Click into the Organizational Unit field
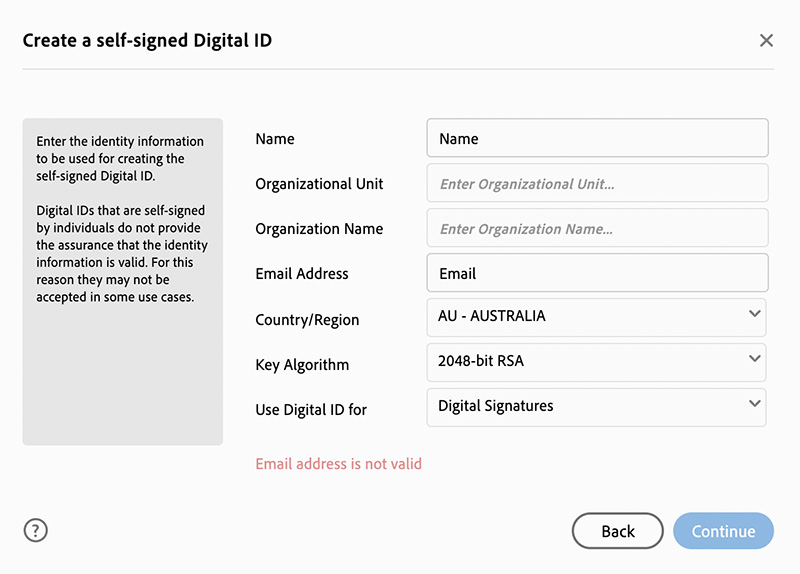This screenshot has height=574, width=800. point(597,184)
